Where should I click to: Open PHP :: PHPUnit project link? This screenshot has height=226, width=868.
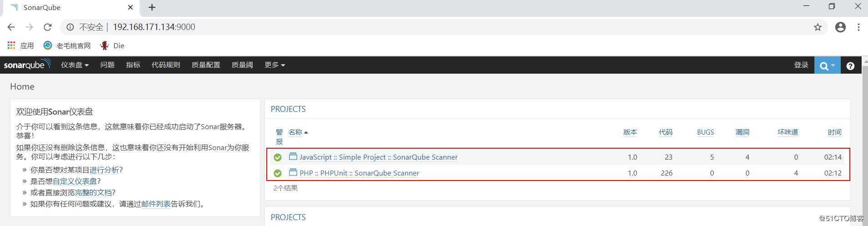(x=359, y=173)
